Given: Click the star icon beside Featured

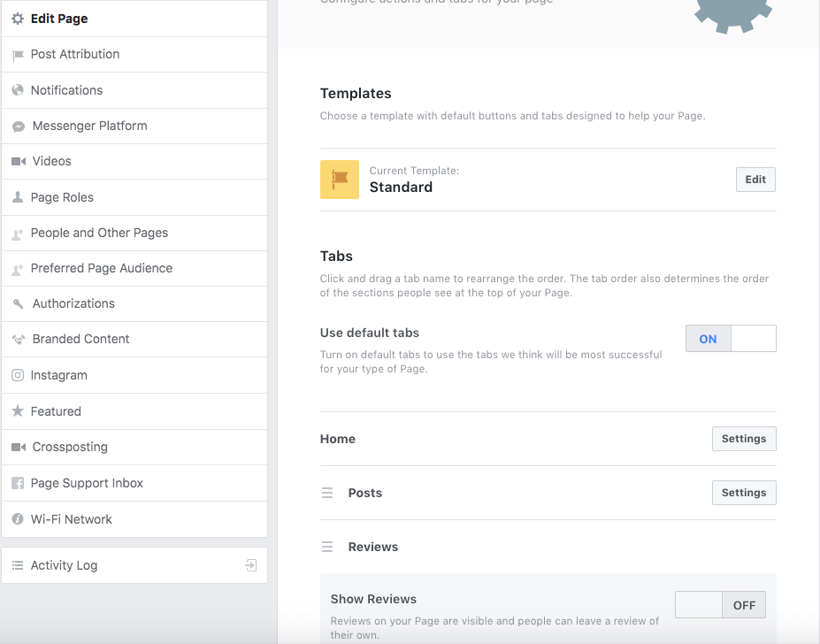Looking at the screenshot, I should click(18, 410).
